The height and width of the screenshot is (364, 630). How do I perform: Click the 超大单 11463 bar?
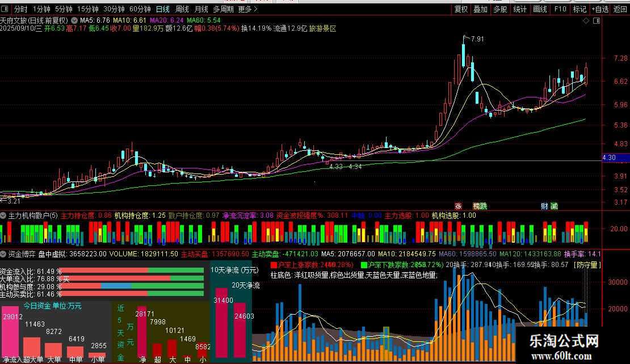point(32,347)
